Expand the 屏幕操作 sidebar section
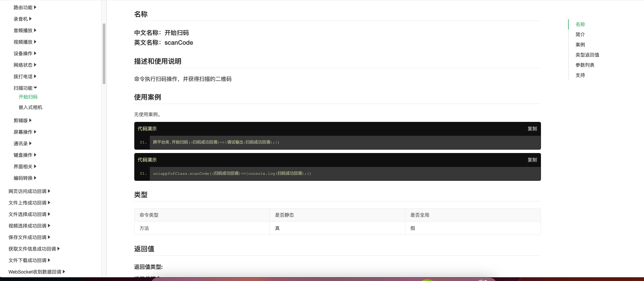Viewport: 644px width, 281px height. click(x=25, y=132)
